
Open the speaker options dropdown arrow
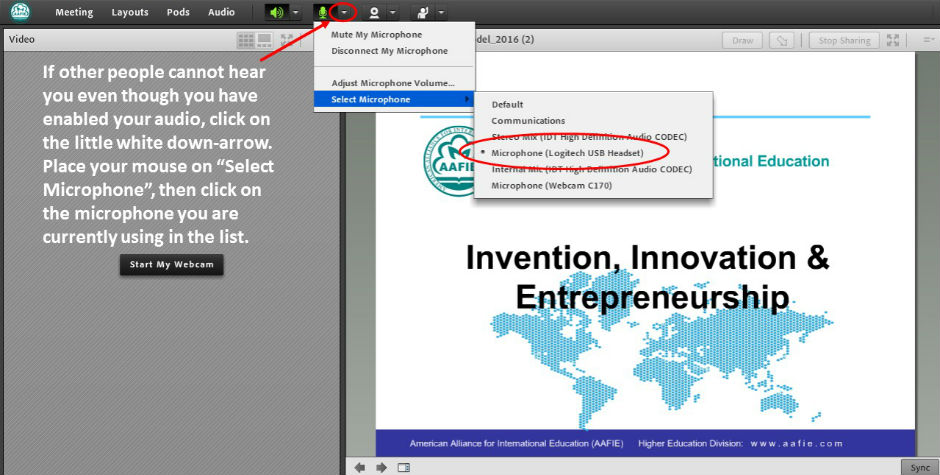pyautogui.click(x=296, y=12)
